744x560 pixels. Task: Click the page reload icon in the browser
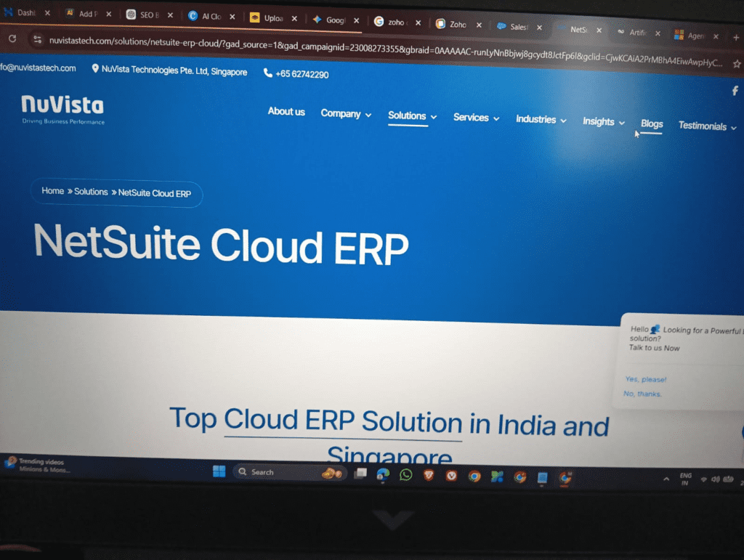tap(12, 40)
